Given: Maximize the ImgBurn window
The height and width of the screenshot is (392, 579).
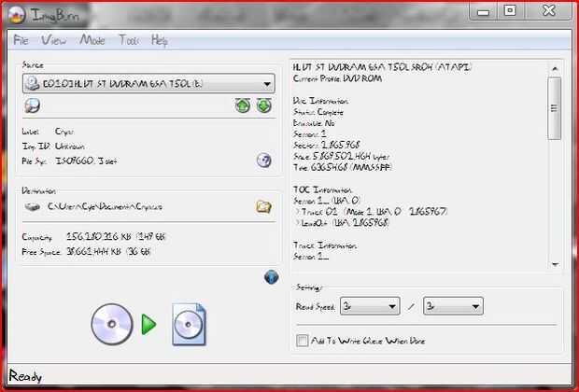Looking at the screenshot, I should click(510, 11).
